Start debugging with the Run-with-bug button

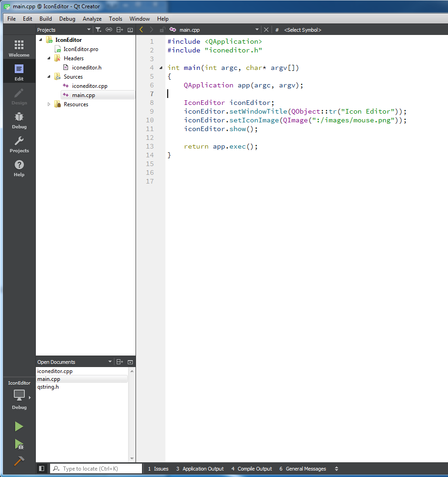[19, 444]
